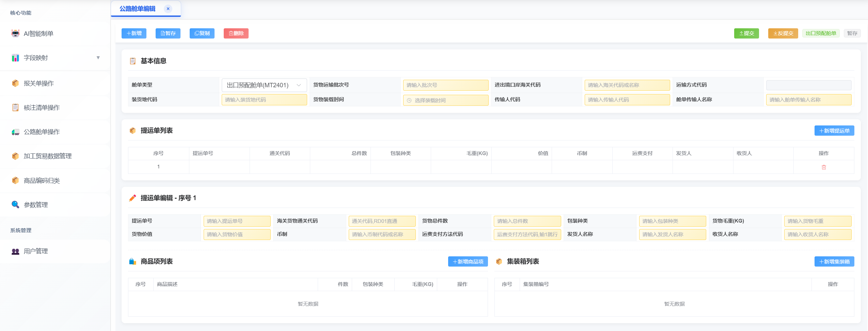The image size is (868, 331).
Task: Click the 商品编码归类 box icon
Action: pos(15,180)
